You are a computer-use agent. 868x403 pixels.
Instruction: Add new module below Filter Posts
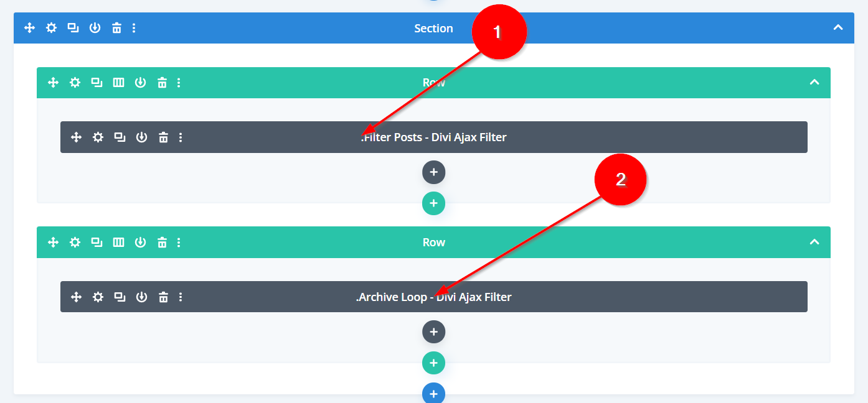[434, 172]
